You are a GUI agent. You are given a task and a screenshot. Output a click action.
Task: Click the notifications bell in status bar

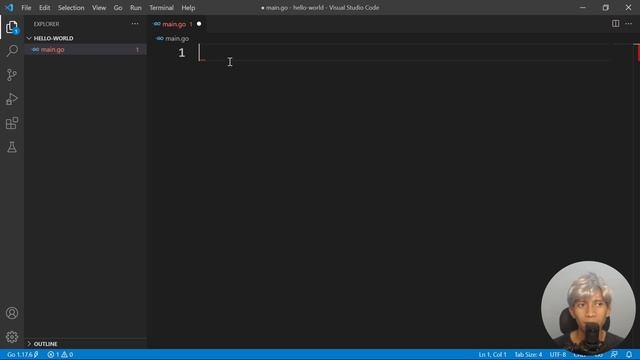pyautogui.click(x=629, y=354)
